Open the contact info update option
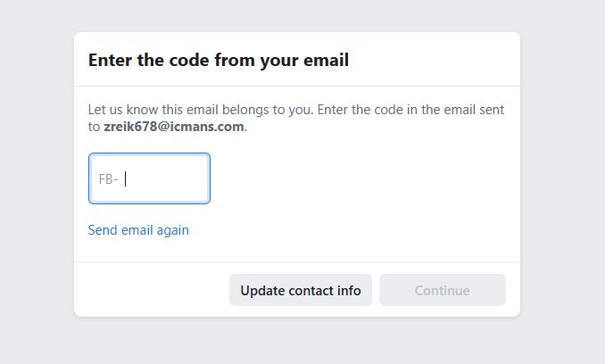This screenshot has width=605, height=364. (x=300, y=290)
